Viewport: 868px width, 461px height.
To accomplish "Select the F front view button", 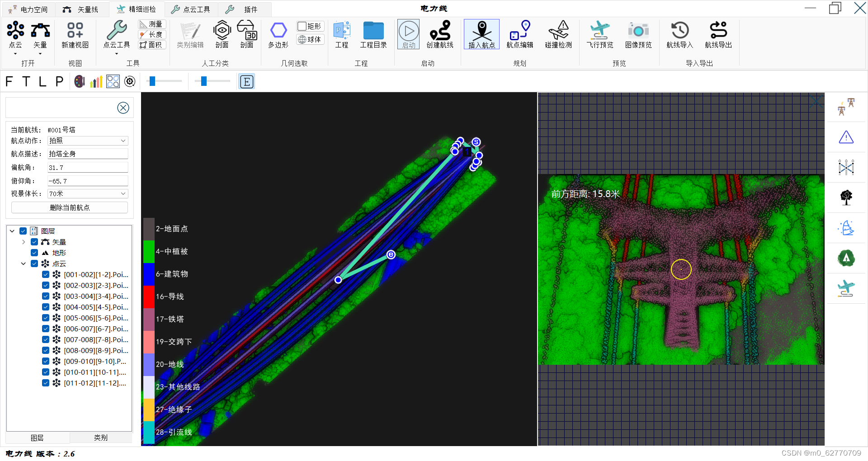I will [9, 81].
